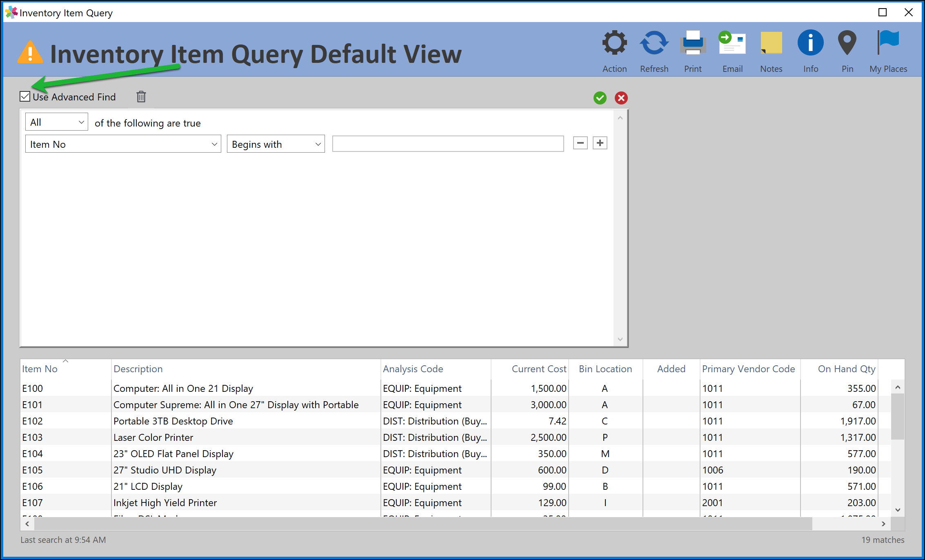Click the trash can delete icon
This screenshot has height=560, width=925.
click(x=141, y=97)
